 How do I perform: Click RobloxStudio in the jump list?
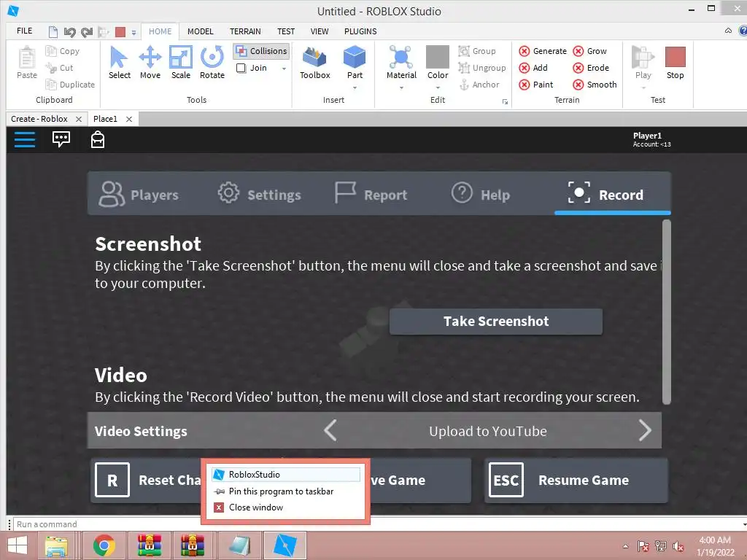[x=285, y=474]
